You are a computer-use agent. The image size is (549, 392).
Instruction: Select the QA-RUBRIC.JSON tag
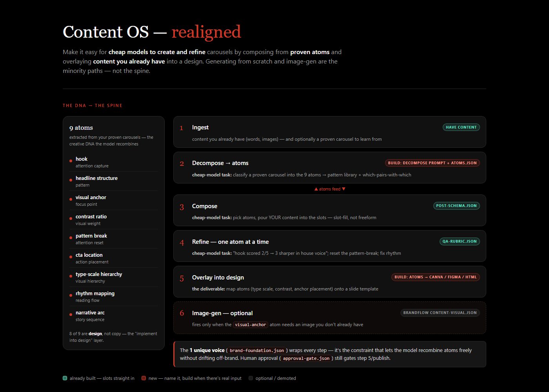[460, 241]
